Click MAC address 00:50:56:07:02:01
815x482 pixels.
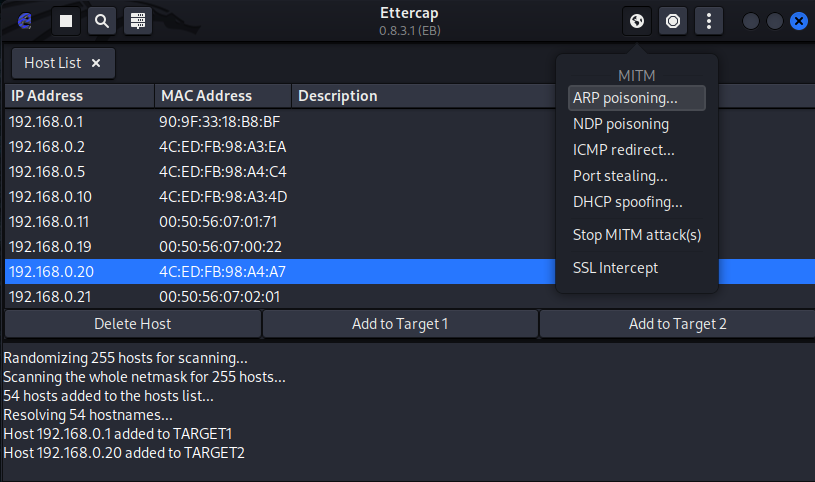(x=219, y=296)
